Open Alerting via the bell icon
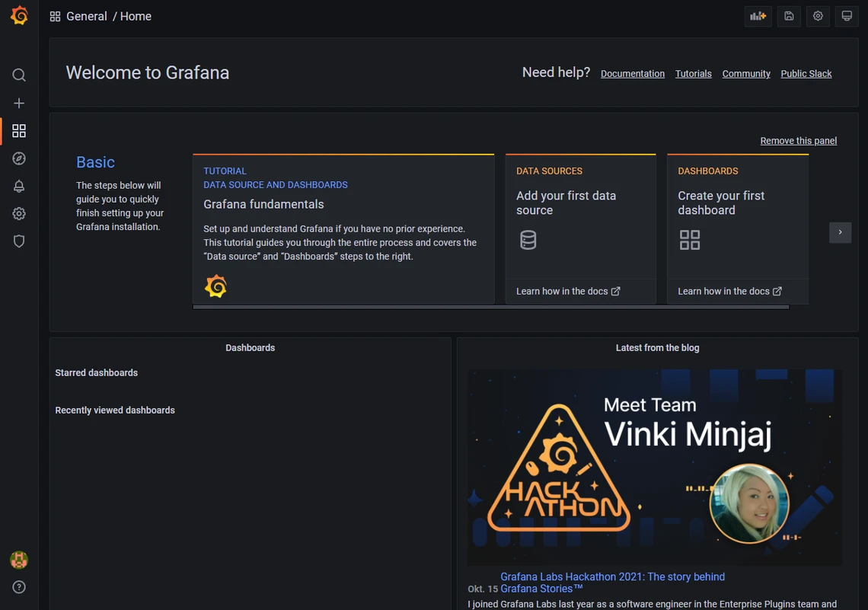The image size is (868, 610). coord(18,185)
